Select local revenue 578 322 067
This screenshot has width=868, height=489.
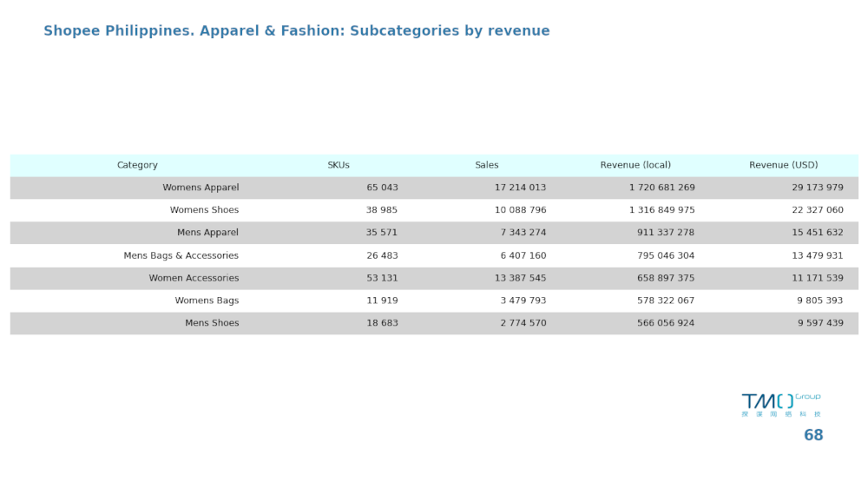click(666, 301)
